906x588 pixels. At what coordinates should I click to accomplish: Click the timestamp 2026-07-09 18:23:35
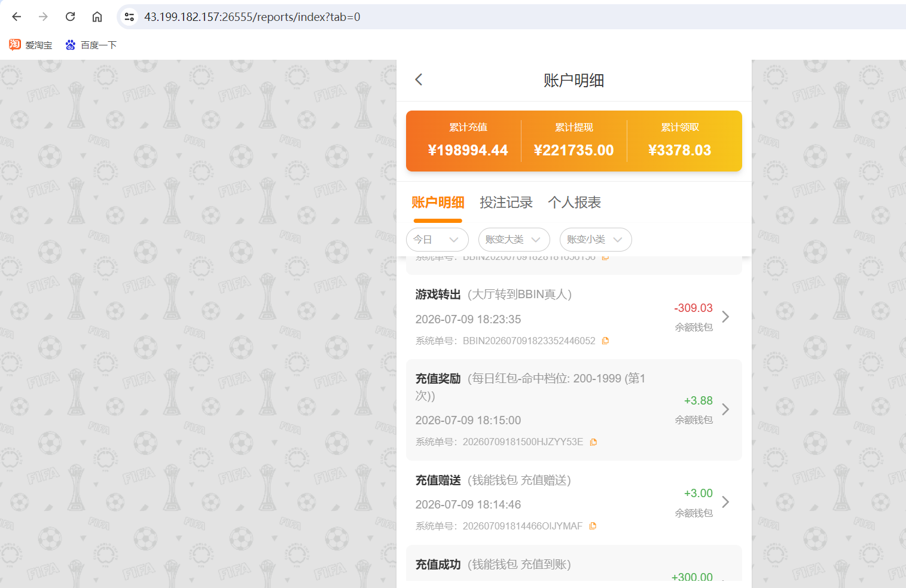[468, 320]
